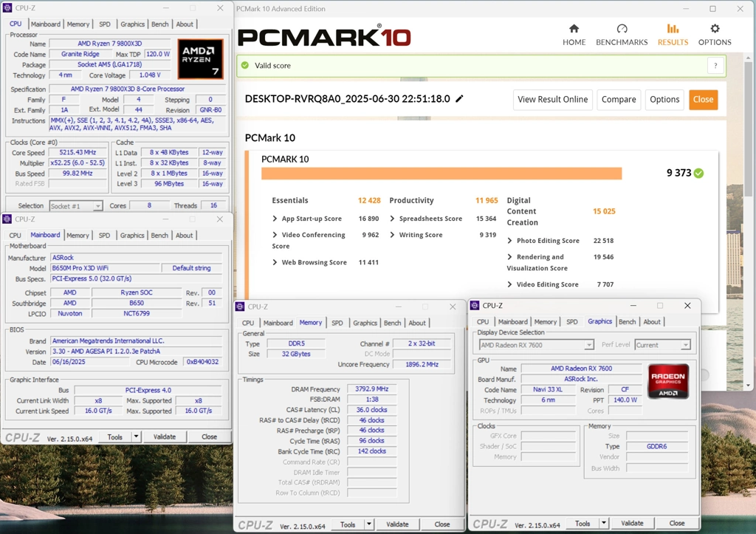The image size is (756, 534).
Task: Click View Result Online button
Action: [552, 100]
